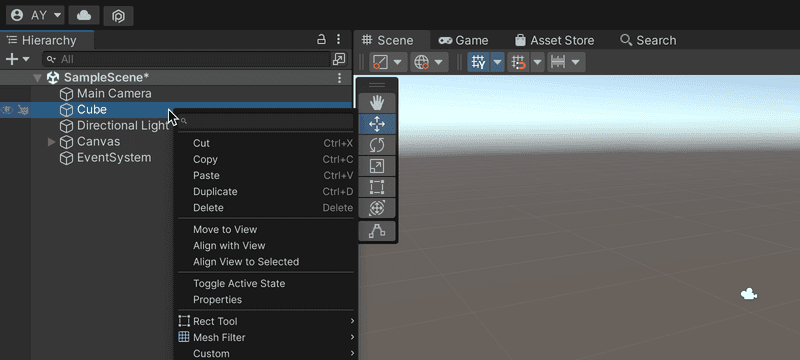Select the Hand view tool
Screen dimensions: 800x360
click(377, 104)
